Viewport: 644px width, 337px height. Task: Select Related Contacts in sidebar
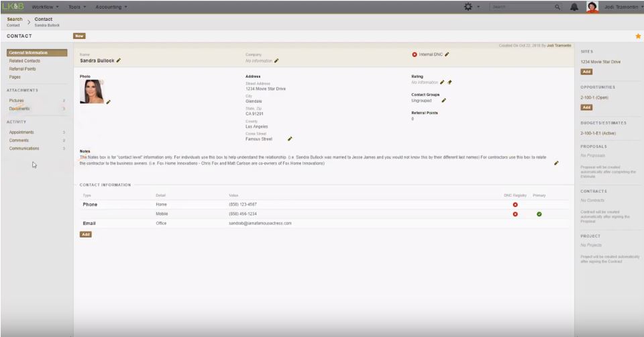(x=25, y=61)
